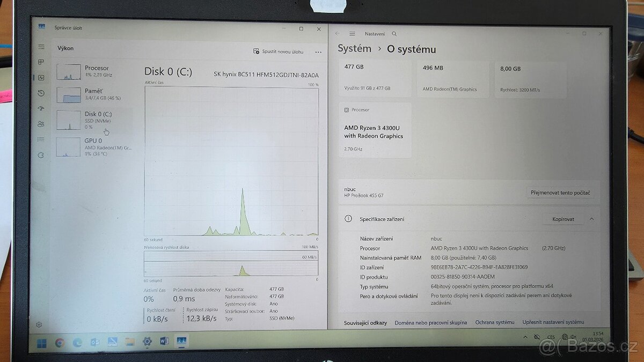
Task: Click the Systém breadcrumb in Settings
Action: (354, 49)
